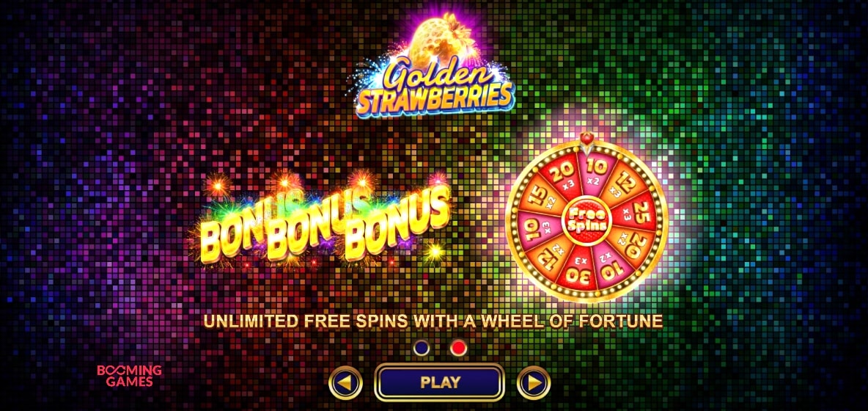
Task: Click the red pointer atop the wheel
Action: coord(586,141)
